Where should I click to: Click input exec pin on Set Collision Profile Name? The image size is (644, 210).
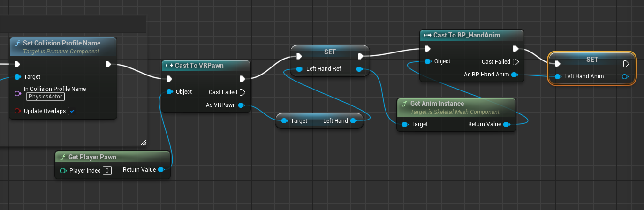17,64
